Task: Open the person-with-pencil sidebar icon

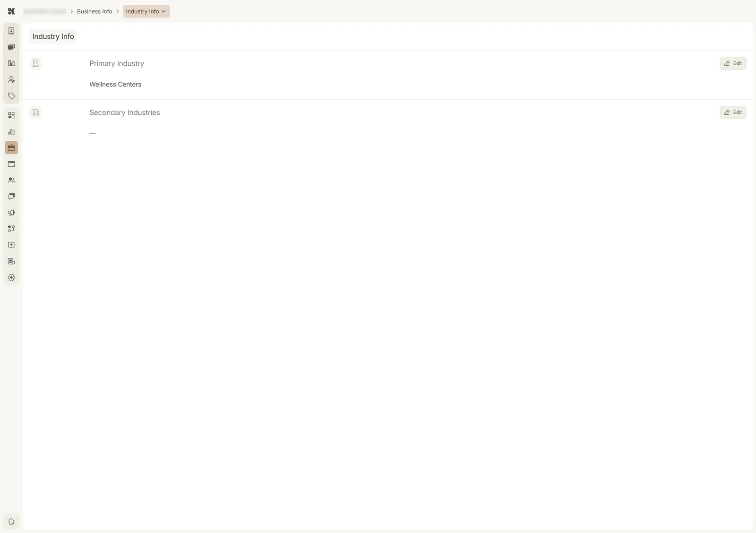Action: (x=11, y=80)
